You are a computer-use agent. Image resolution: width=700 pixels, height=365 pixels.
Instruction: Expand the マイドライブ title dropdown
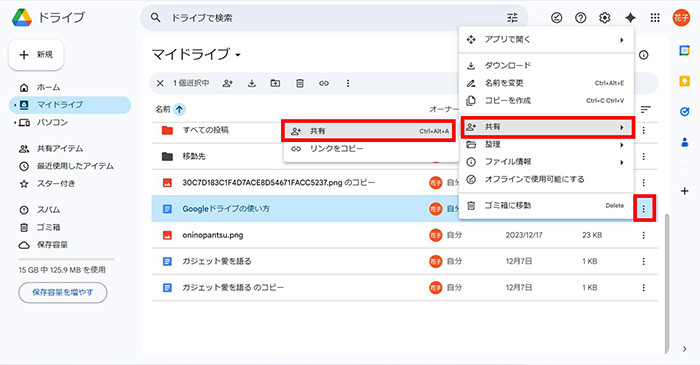point(238,55)
